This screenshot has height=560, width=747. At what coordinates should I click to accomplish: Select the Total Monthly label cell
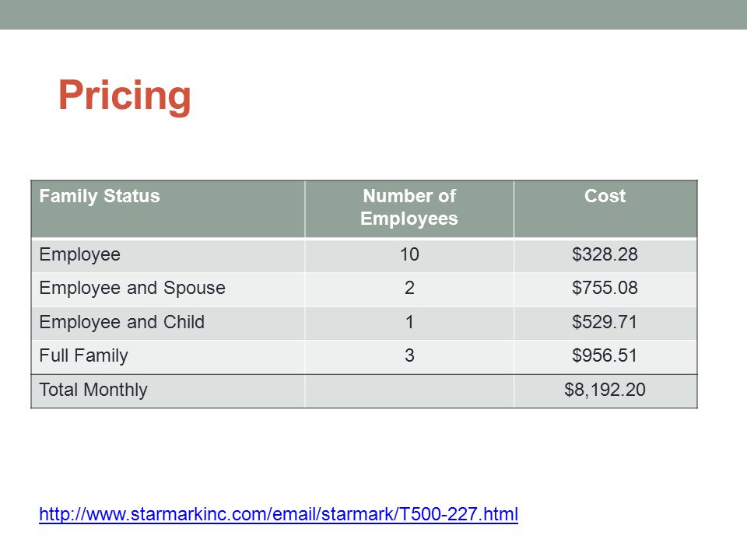coord(168,390)
